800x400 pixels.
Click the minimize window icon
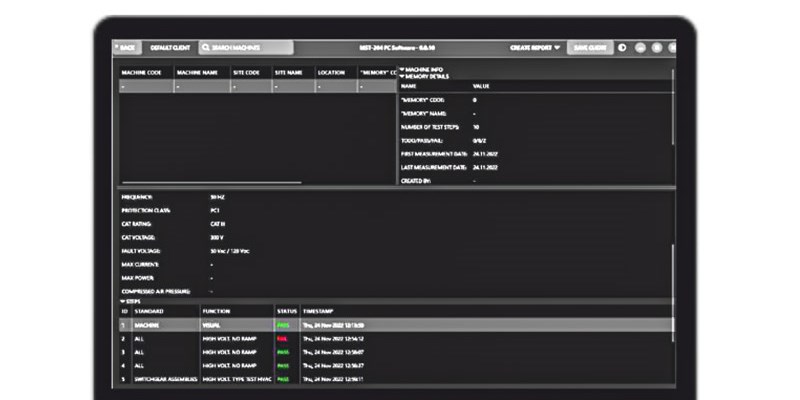pos(640,47)
